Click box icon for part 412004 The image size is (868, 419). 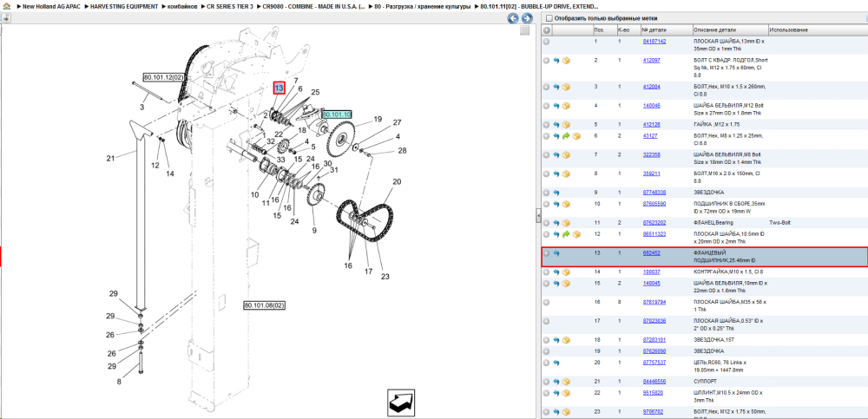pos(566,87)
